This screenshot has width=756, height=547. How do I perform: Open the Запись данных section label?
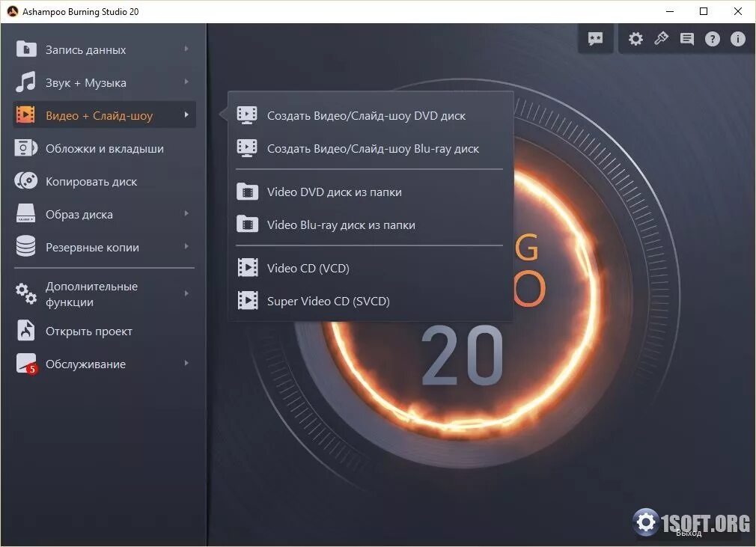(x=86, y=49)
